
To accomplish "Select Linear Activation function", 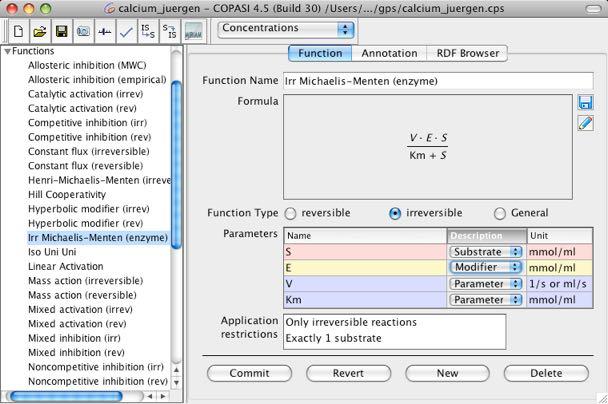I will pos(66,266).
